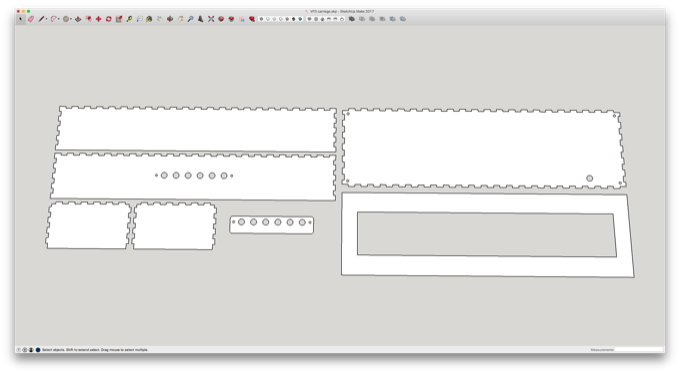This screenshot has height=374, width=680.
Task: Choose the pink Eraser tool
Action: (x=30, y=19)
